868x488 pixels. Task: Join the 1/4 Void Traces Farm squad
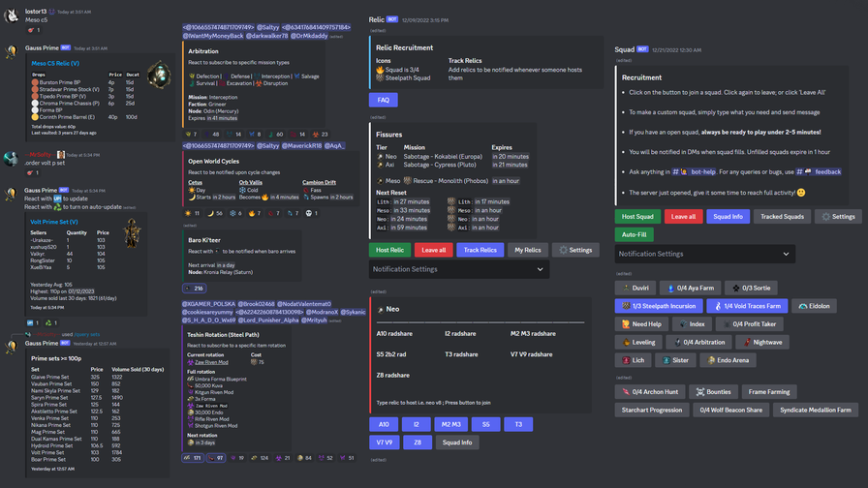coord(747,306)
